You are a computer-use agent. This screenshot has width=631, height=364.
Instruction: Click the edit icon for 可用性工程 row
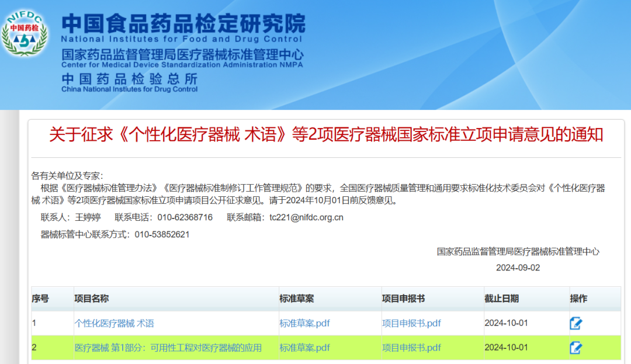[x=576, y=348]
